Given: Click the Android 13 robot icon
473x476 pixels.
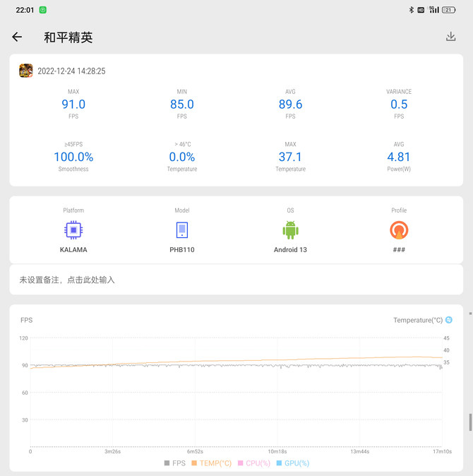Looking at the screenshot, I should tap(290, 230).
